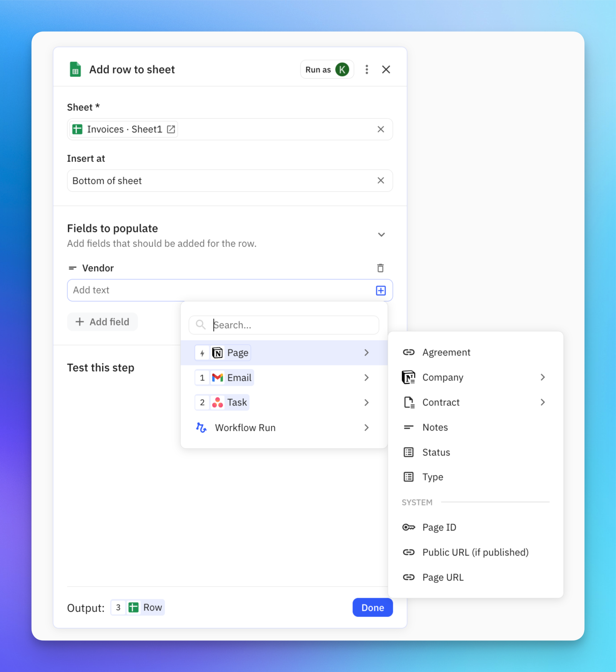Viewport: 616px width, 672px height.
Task: Click the Google Sheets icon in the header
Action: click(75, 69)
